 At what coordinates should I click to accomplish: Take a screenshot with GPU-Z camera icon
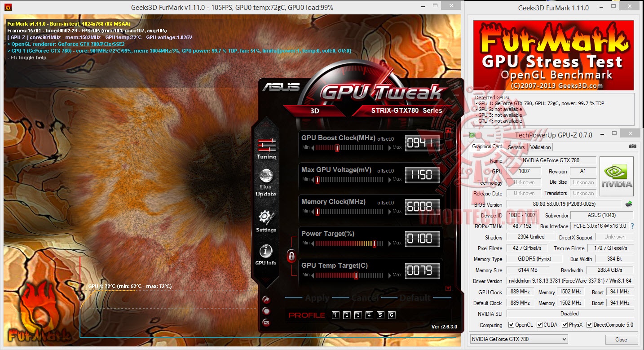pos(632,146)
